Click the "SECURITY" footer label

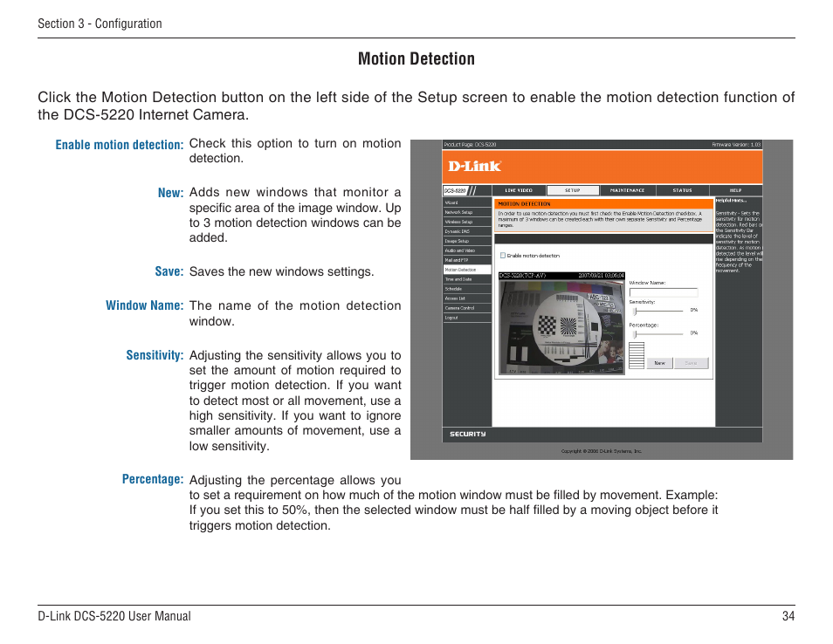[467, 435]
